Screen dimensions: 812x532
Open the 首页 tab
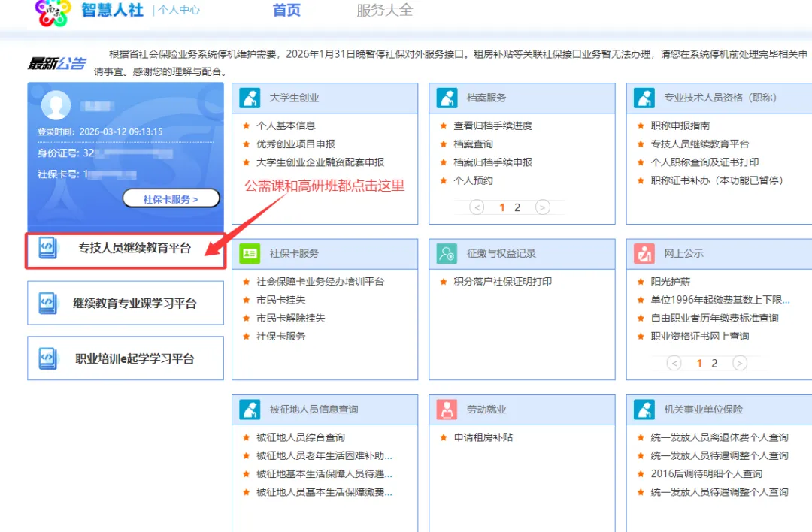pos(286,10)
